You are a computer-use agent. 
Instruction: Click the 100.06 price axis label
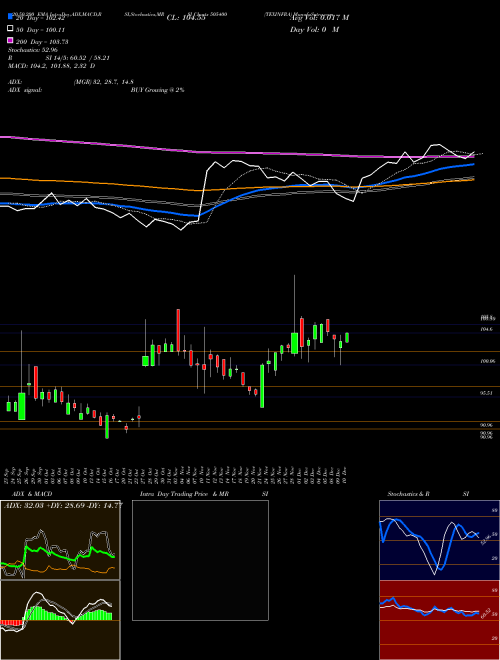click(x=487, y=361)
